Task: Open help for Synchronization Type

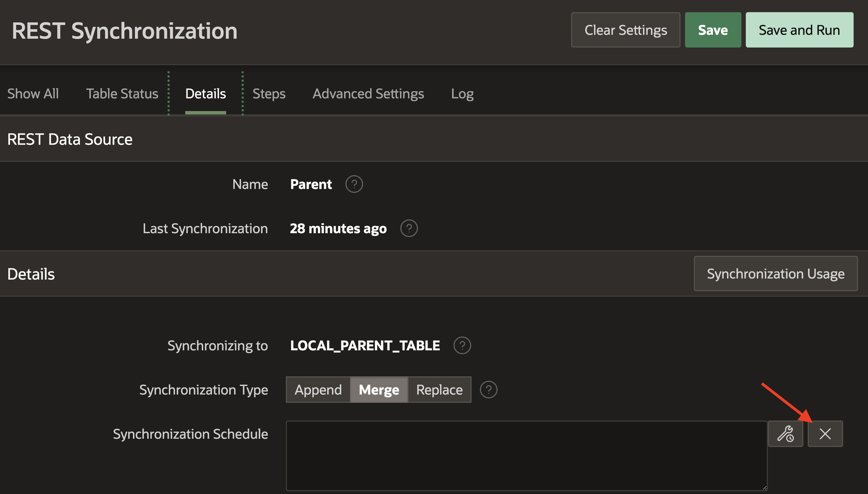Action: coord(488,390)
